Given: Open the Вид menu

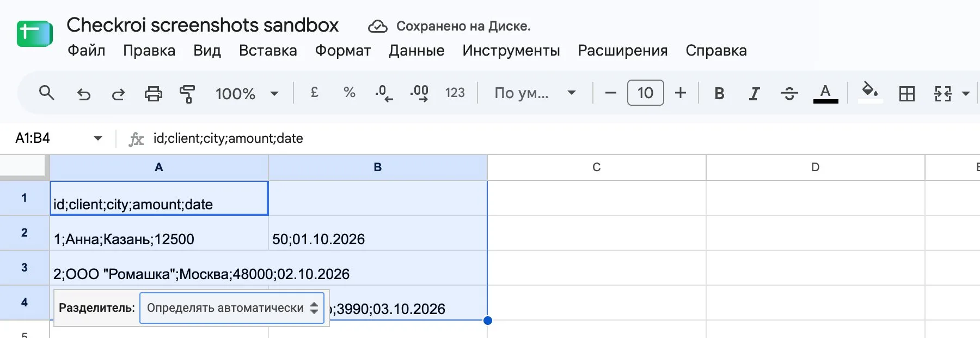Looking at the screenshot, I should (207, 51).
